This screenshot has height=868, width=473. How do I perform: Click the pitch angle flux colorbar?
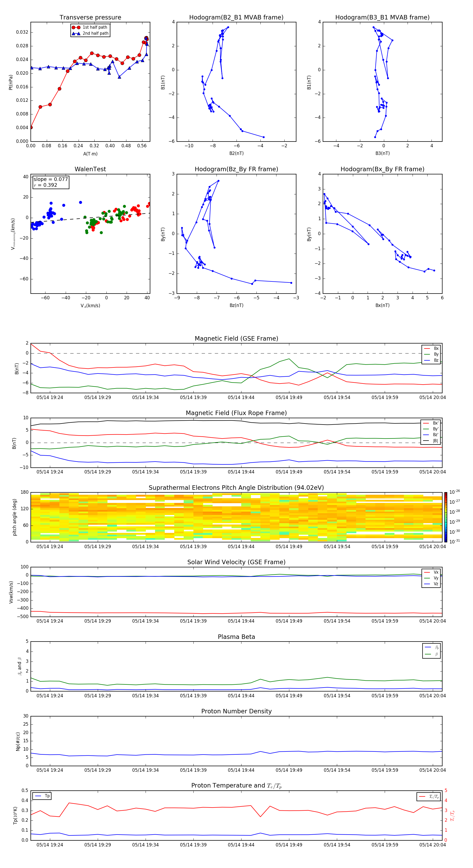tap(446, 517)
